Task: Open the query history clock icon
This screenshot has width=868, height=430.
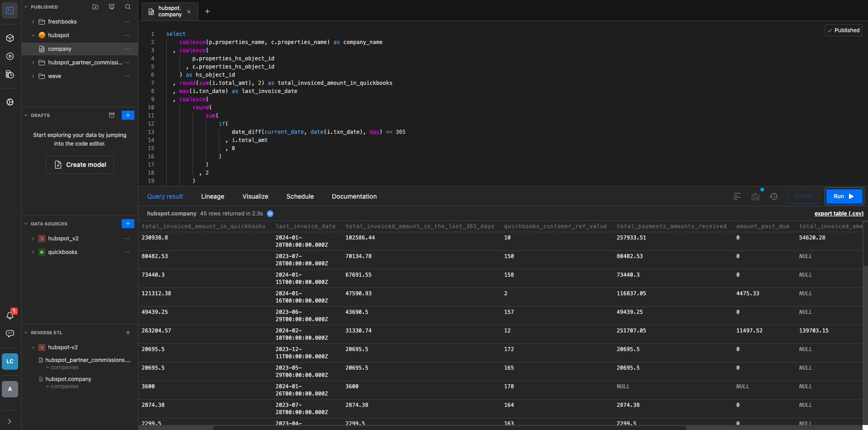Action: point(774,196)
